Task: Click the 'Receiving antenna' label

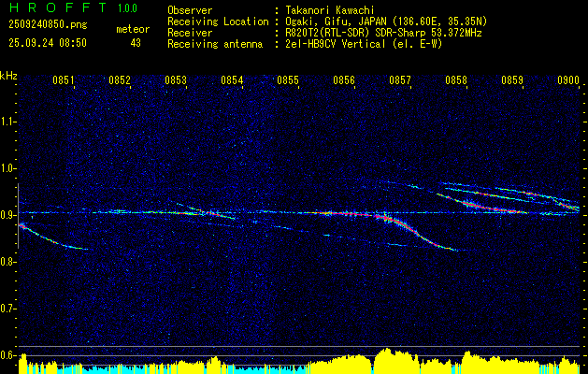Action: coord(215,44)
